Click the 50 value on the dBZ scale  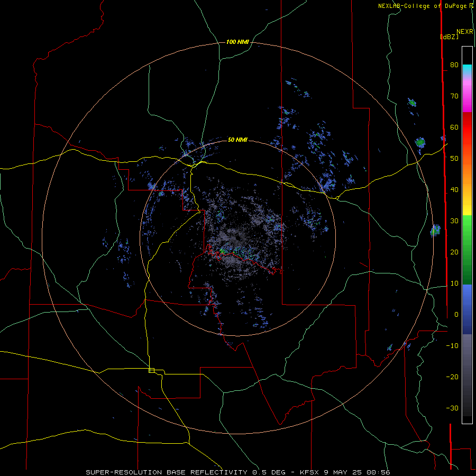click(454, 159)
